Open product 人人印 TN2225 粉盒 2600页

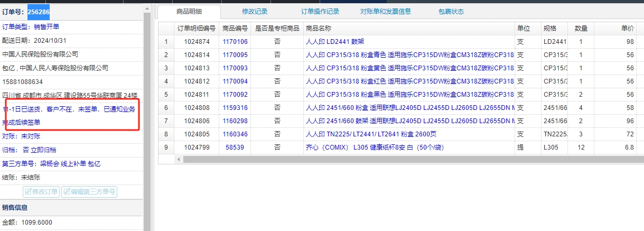(x=371, y=134)
